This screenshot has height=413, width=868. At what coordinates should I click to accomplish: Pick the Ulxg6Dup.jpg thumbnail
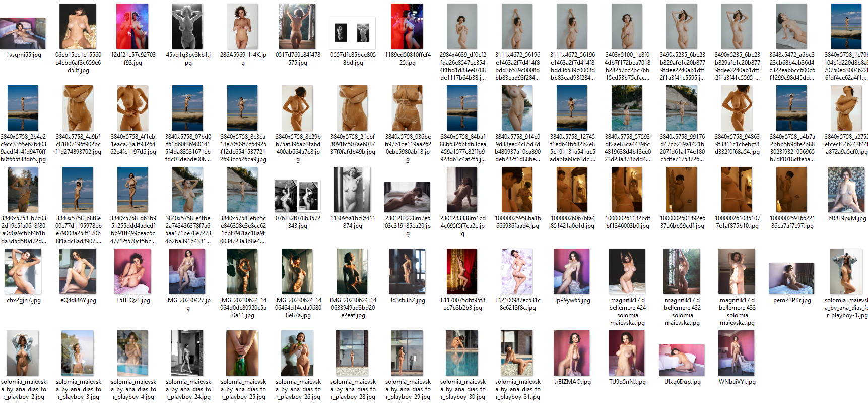point(682,360)
